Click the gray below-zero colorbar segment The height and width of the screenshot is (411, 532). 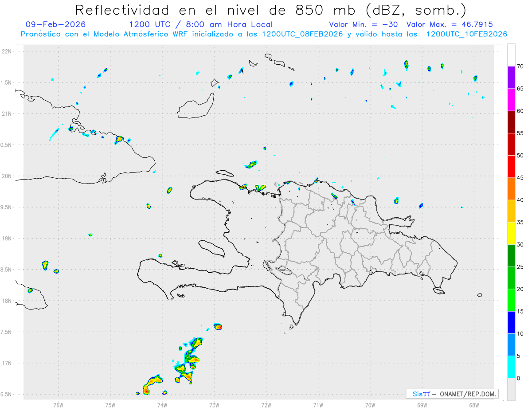click(x=511, y=389)
